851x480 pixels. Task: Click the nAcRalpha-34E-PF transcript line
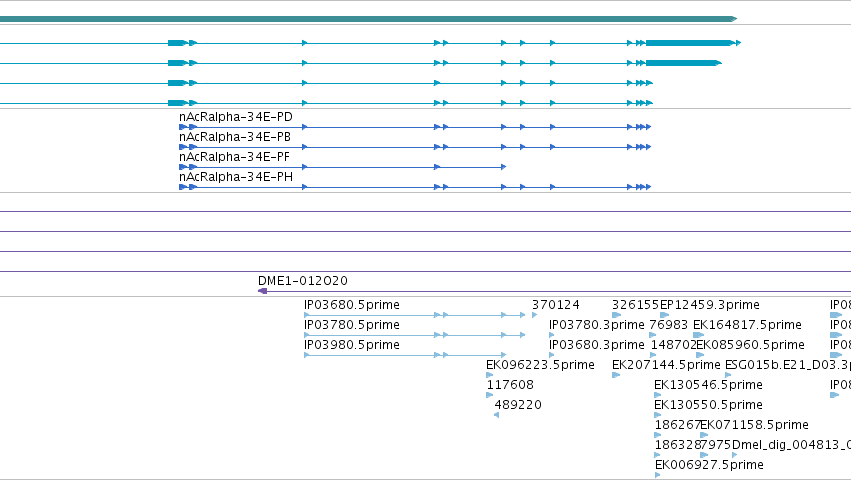point(342,167)
